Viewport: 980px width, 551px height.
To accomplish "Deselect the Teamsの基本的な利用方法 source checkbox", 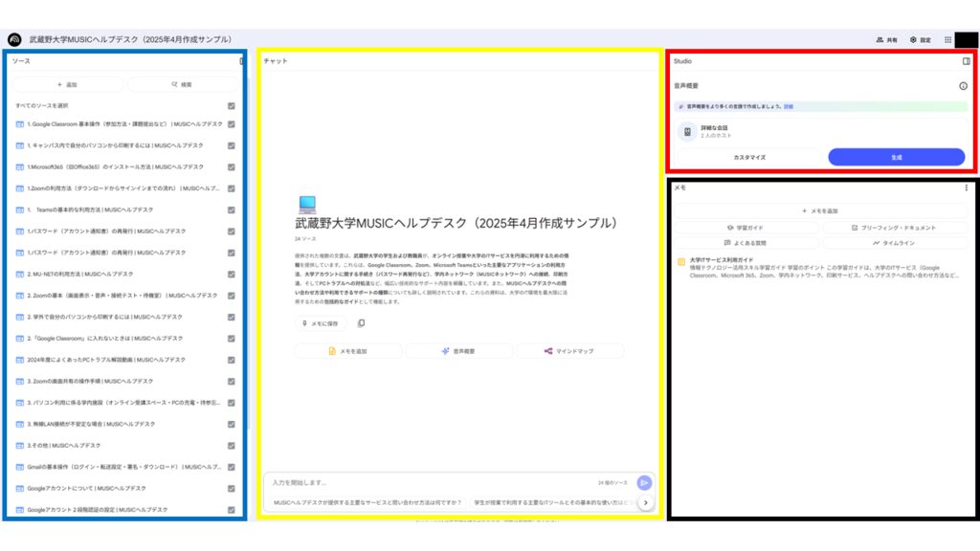I will tap(232, 209).
